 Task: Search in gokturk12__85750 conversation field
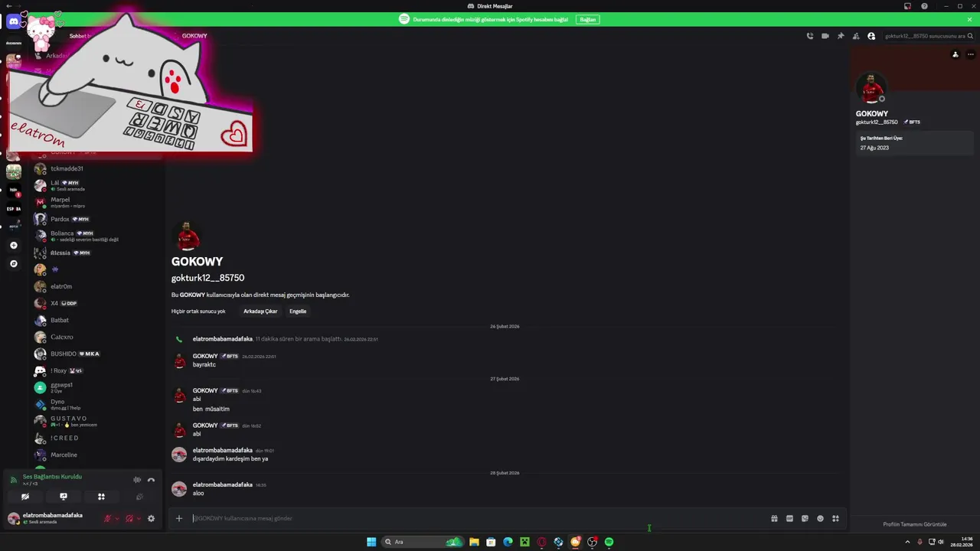click(928, 36)
